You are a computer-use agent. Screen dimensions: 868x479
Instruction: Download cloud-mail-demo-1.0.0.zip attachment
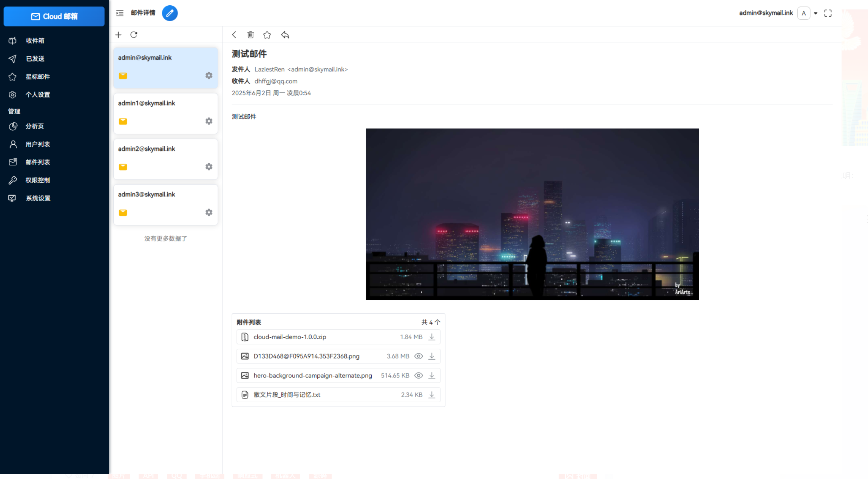[x=432, y=337]
